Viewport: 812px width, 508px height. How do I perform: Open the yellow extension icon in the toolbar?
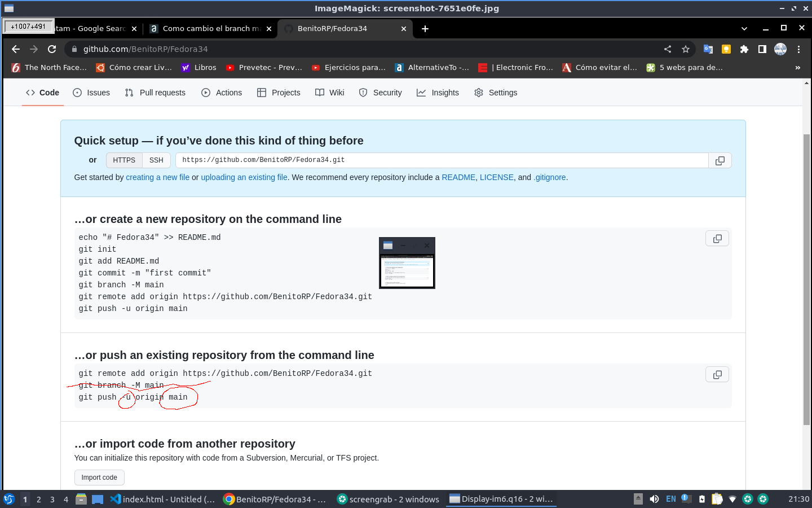(x=726, y=49)
